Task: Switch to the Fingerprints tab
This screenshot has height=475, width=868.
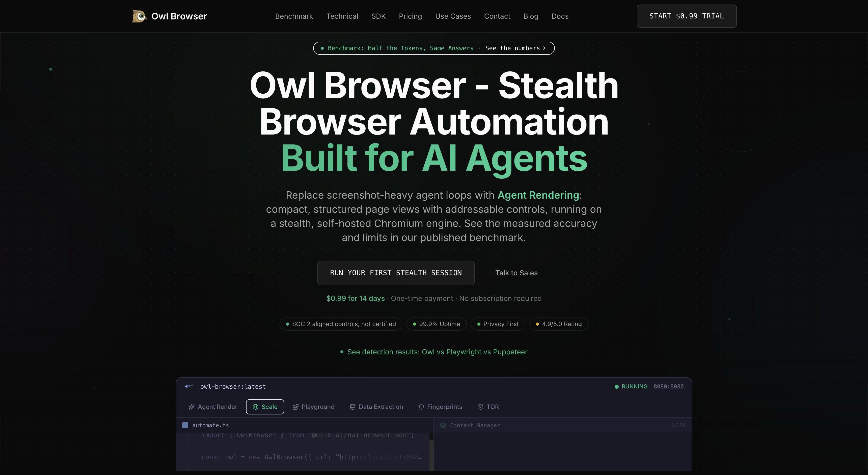Action: (440, 407)
